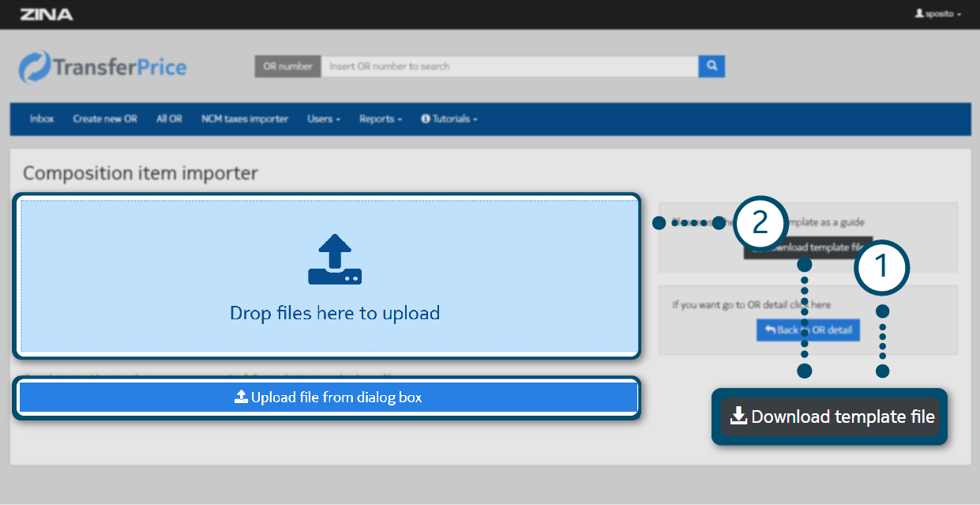
Task: Open the Tutorials dropdown menu
Action: pyautogui.click(x=449, y=119)
